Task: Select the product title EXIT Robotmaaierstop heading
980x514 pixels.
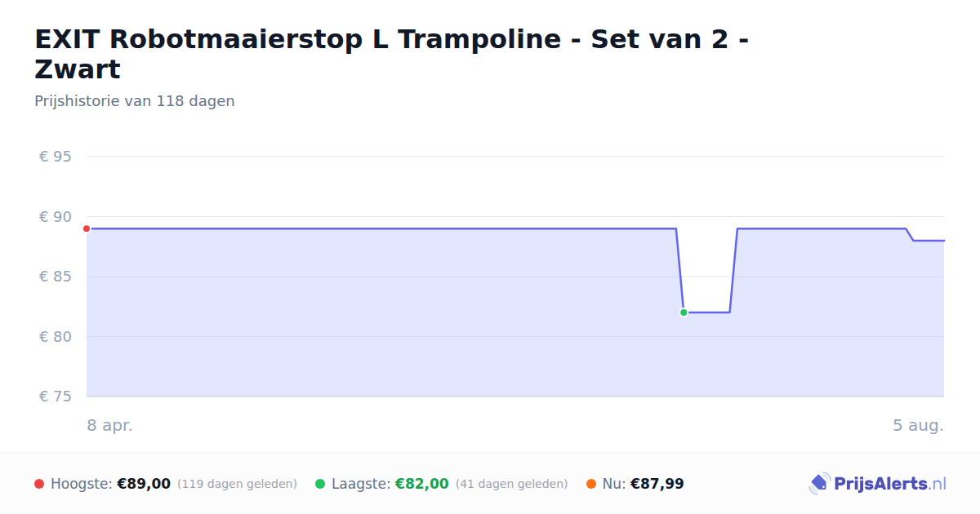Action: [x=392, y=54]
